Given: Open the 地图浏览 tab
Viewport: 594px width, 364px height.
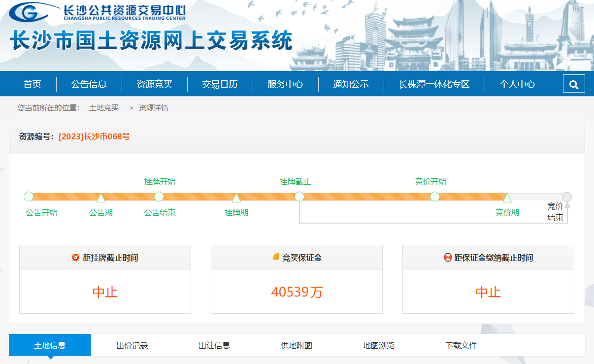Looking at the screenshot, I should point(379,345).
